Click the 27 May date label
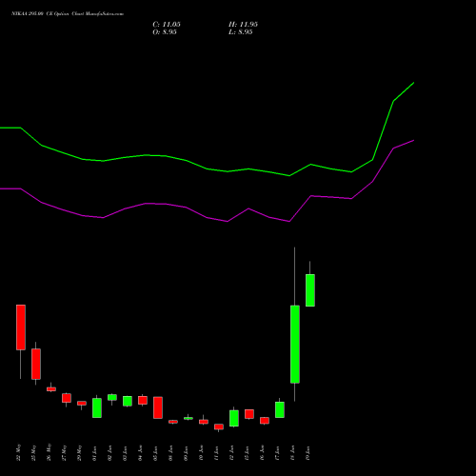This screenshot has width=476, height=476. (64, 452)
